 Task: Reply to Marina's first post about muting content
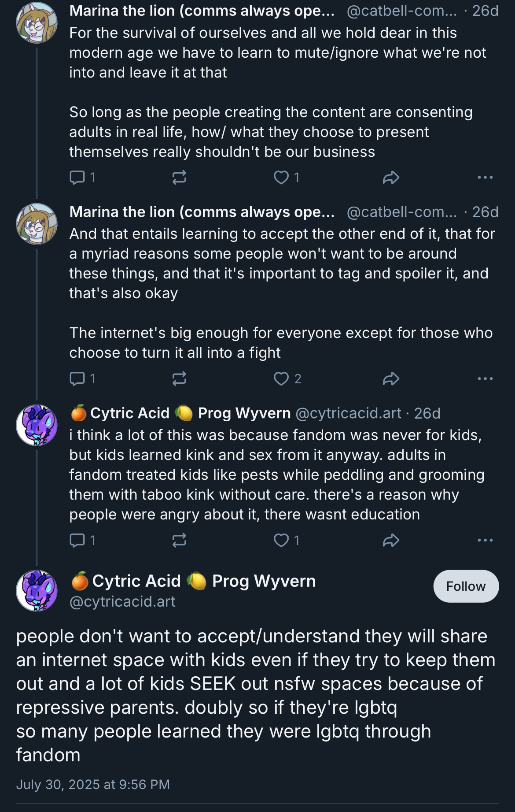77,178
